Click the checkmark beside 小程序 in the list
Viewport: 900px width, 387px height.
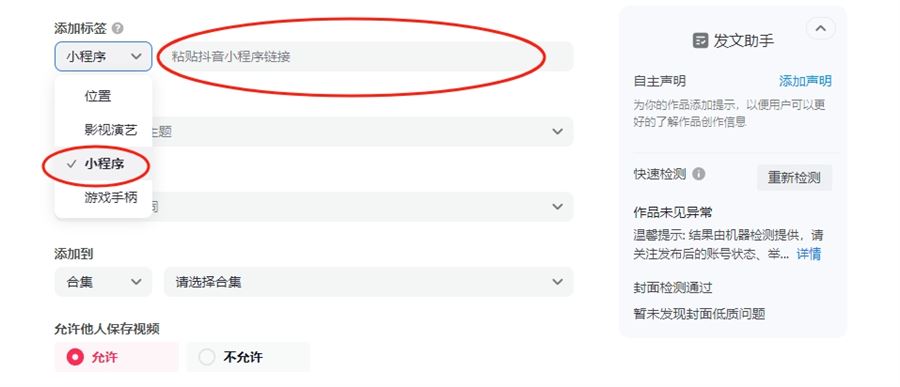pos(71,164)
